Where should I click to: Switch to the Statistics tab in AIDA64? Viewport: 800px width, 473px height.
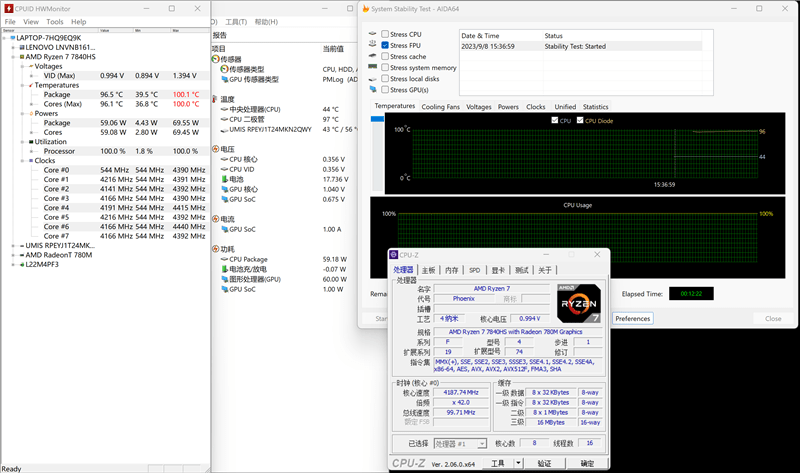(595, 107)
